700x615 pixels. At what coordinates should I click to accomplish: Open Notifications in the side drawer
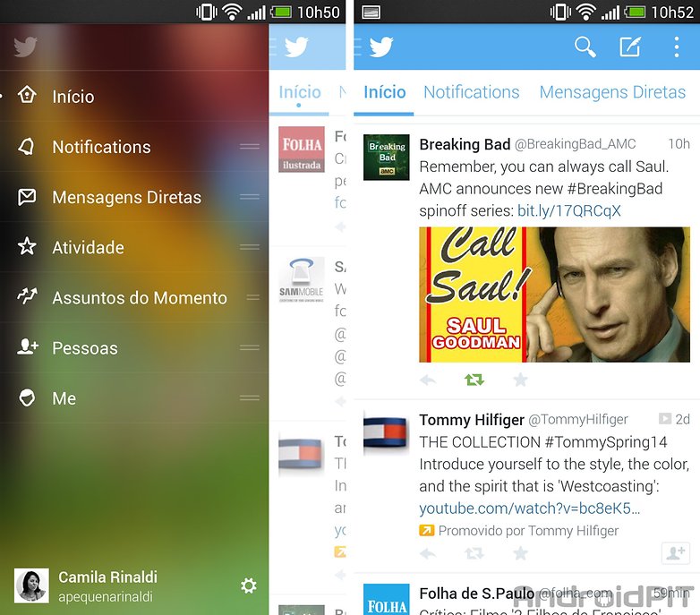tap(134, 147)
